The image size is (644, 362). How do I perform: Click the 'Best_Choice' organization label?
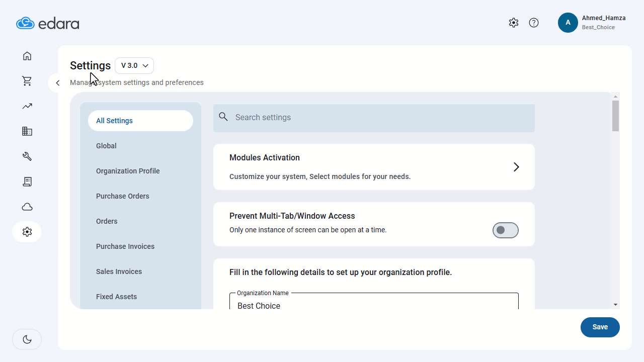[598, 27]
